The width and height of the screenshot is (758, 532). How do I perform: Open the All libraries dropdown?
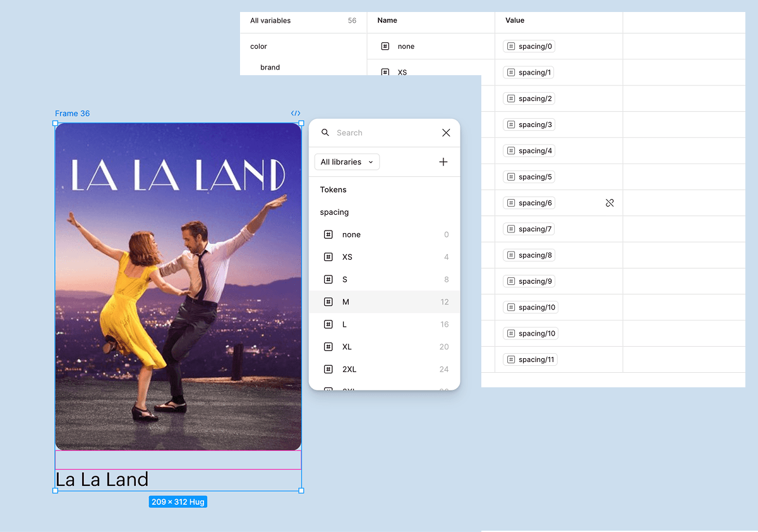pos(347,162)
